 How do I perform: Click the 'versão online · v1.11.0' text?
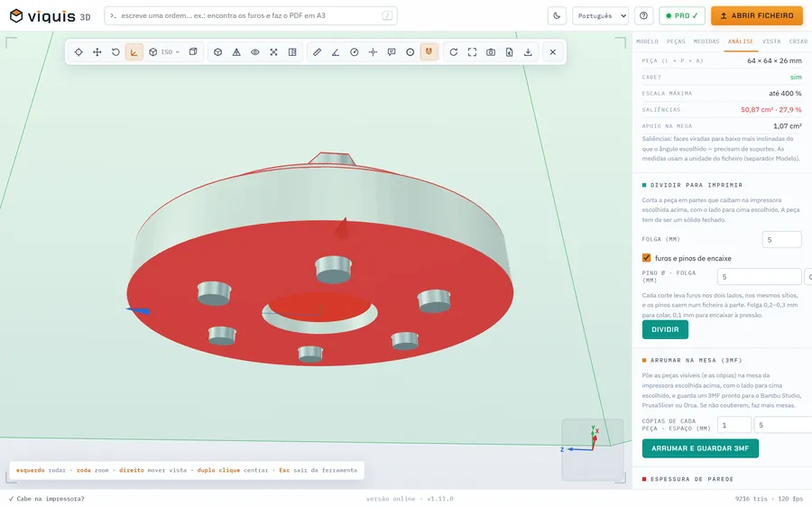tap(410, 499)
